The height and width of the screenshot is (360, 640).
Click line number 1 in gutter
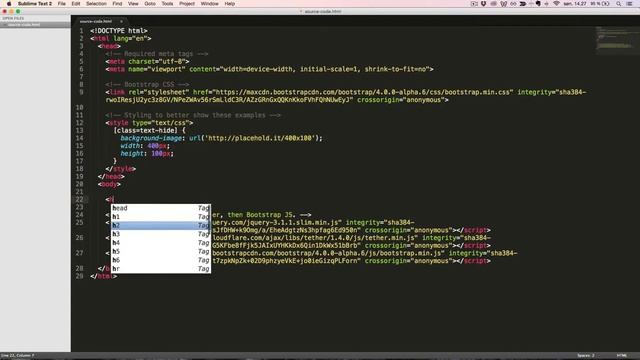(81, 31)
